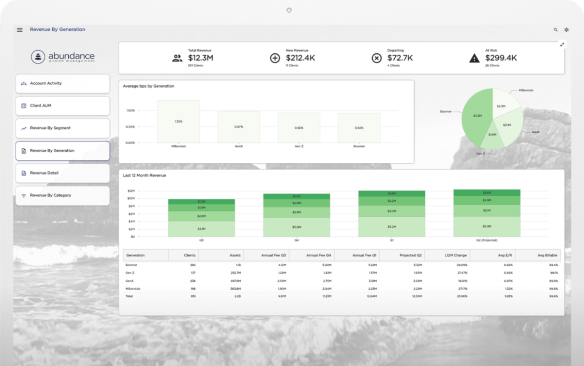584x366 pixels.
Task: Open Account Activity in the sidebar
Action: click(x=63, y=83)
